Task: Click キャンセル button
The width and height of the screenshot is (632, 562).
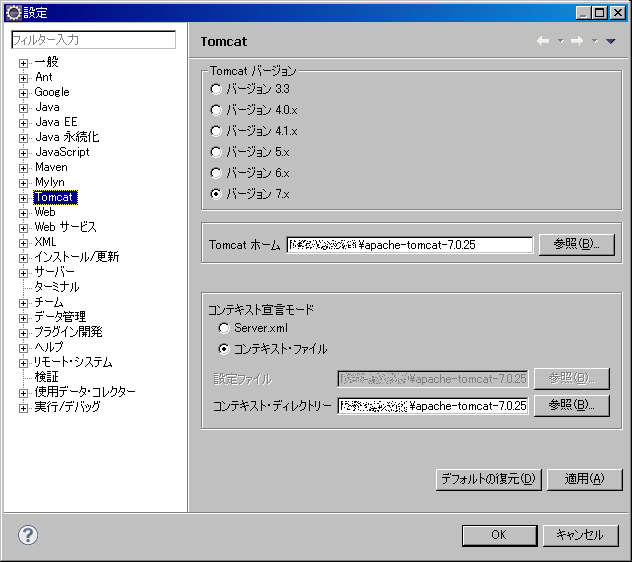Action: (580, 535)
